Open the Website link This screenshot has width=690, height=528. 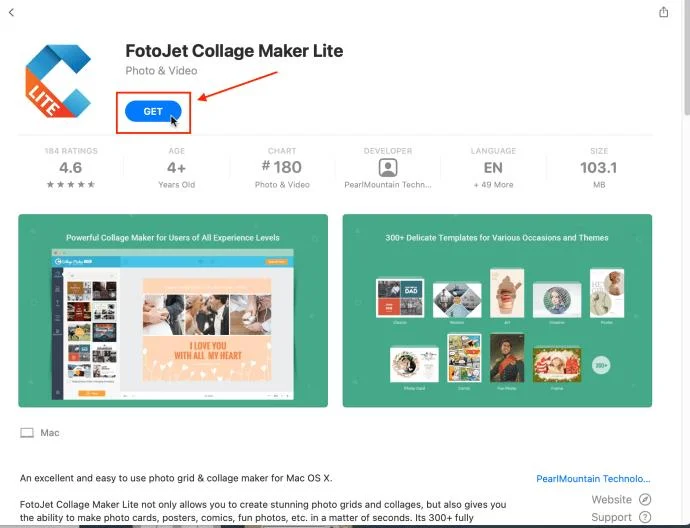tap(611, 499)
